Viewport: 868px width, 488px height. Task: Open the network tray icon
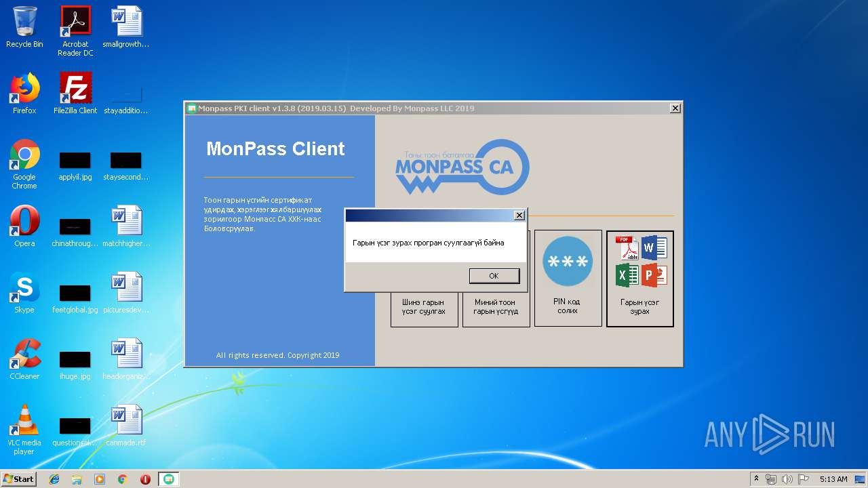(771, 479)
